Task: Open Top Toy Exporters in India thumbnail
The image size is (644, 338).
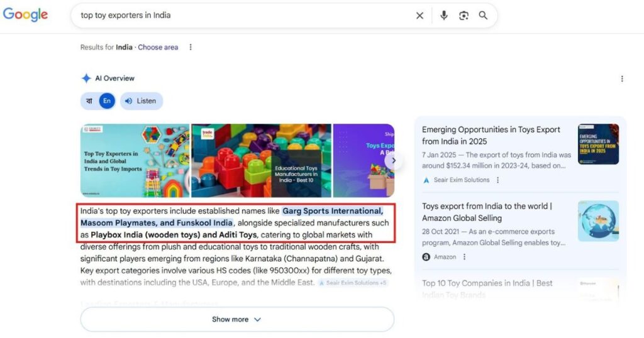Action: click(x=135, y=160)
